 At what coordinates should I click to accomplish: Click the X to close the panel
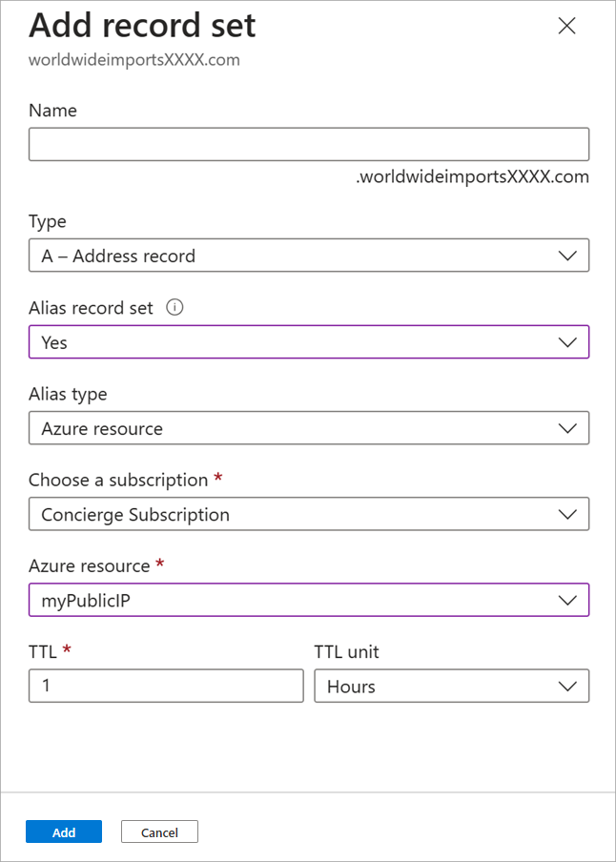(x=566, y=26)
